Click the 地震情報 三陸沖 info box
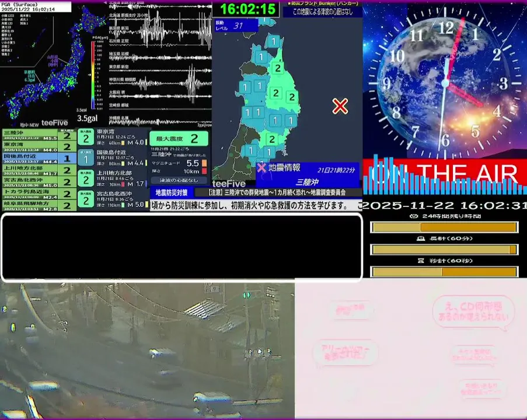The height and width of the screenshot is (420, 527). coord(307,175)
